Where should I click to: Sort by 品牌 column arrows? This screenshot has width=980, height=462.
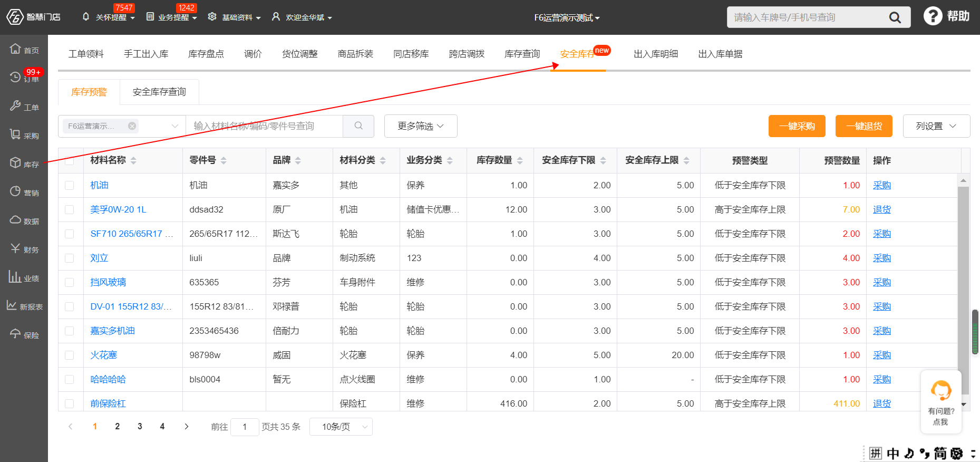(x=298, y=160)
